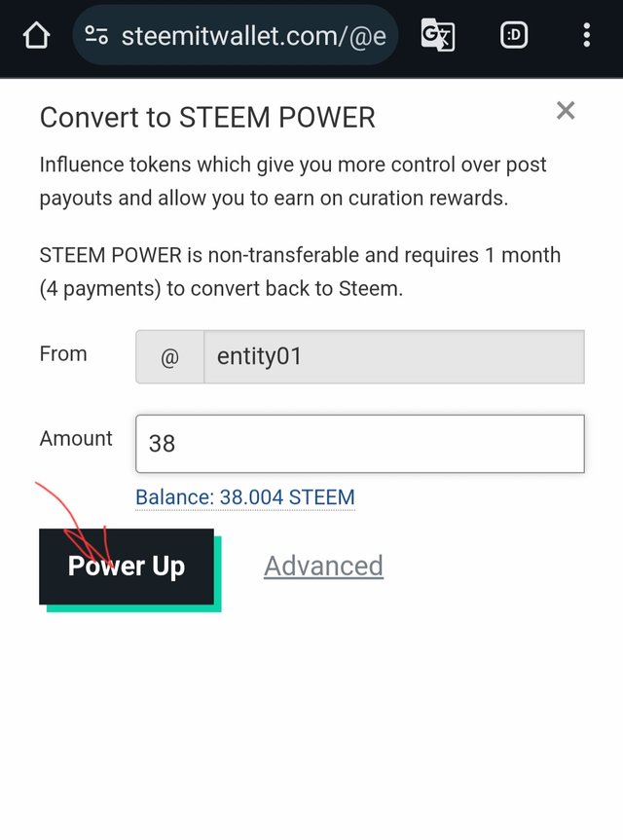The image size is (623, 840).
Task: Open the browser three-dot menu
Action: point(586,35)
